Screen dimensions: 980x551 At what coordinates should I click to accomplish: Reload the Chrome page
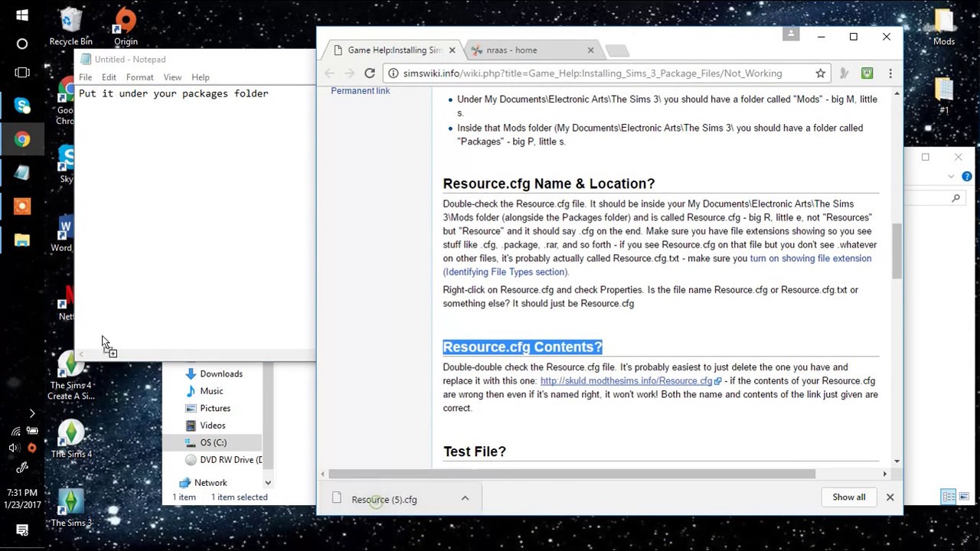click(370, 73)
